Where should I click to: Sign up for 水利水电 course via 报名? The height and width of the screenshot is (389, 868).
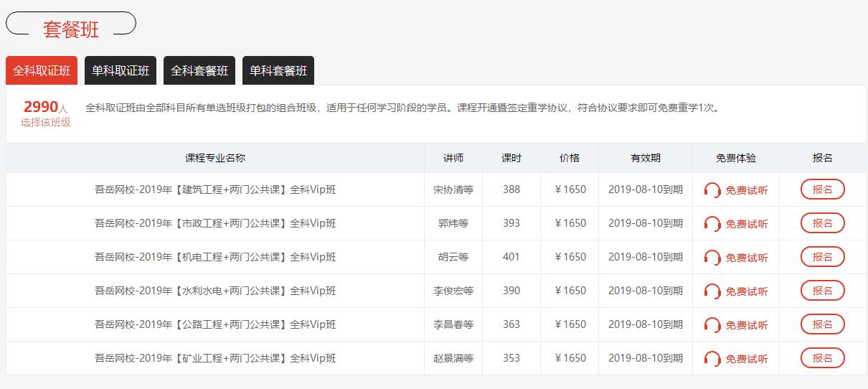point(823,291)
